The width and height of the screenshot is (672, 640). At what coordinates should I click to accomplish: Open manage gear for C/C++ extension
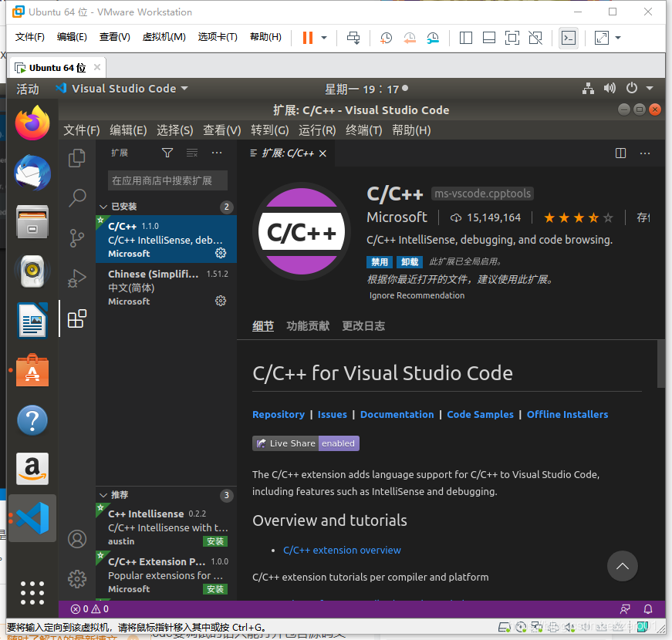coord(221,253)
